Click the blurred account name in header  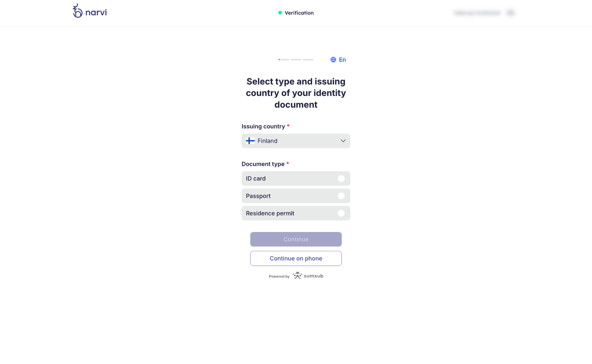pos(477,13)
